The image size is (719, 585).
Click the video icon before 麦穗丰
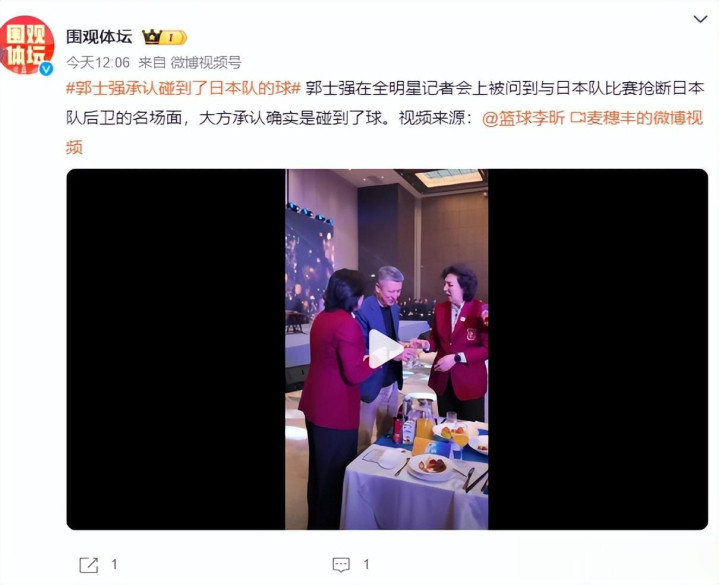(x=577, y=119)
